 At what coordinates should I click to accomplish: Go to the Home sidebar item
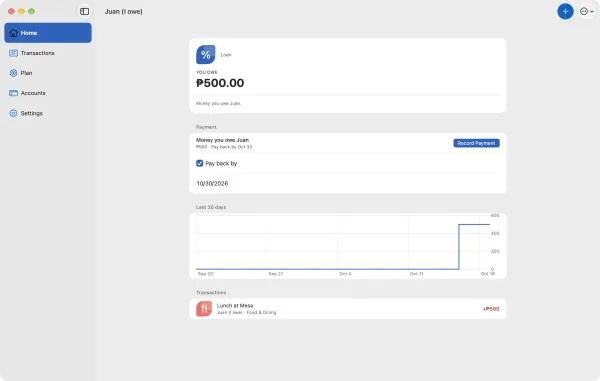(48, 33)
